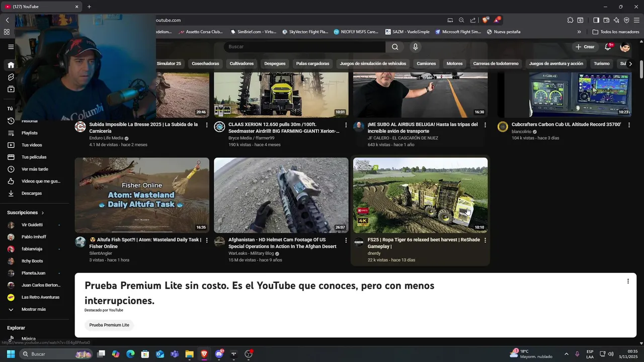Show hidden system tray icons chevron
The height and width of the screenshot is (362, 644).
[566, 354]
